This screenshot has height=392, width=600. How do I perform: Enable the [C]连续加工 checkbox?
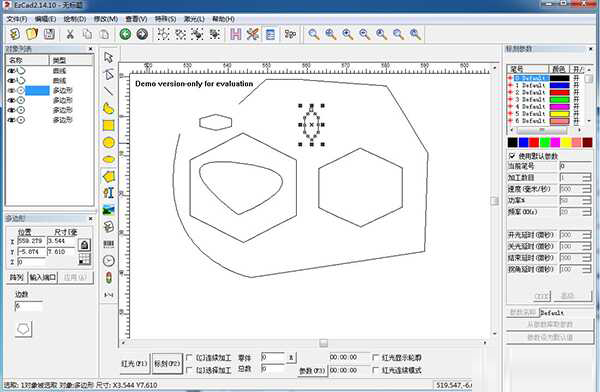tap(189, 357)
